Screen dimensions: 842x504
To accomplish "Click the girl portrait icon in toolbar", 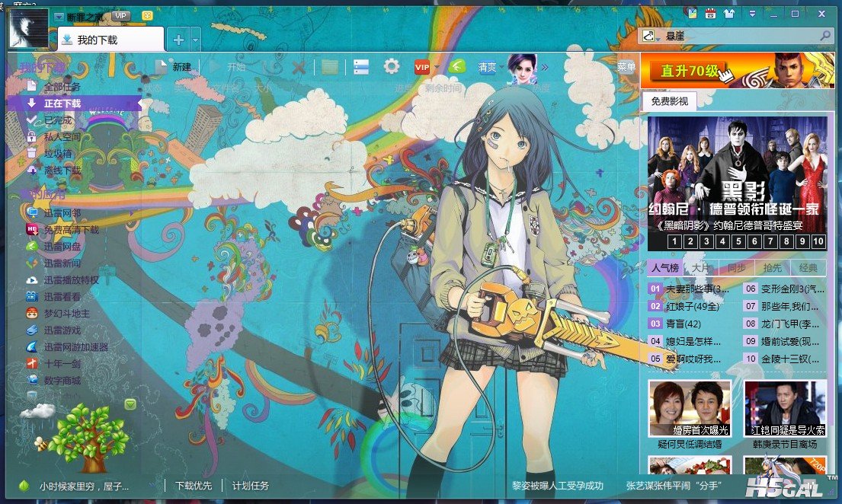I will point(522,69).
